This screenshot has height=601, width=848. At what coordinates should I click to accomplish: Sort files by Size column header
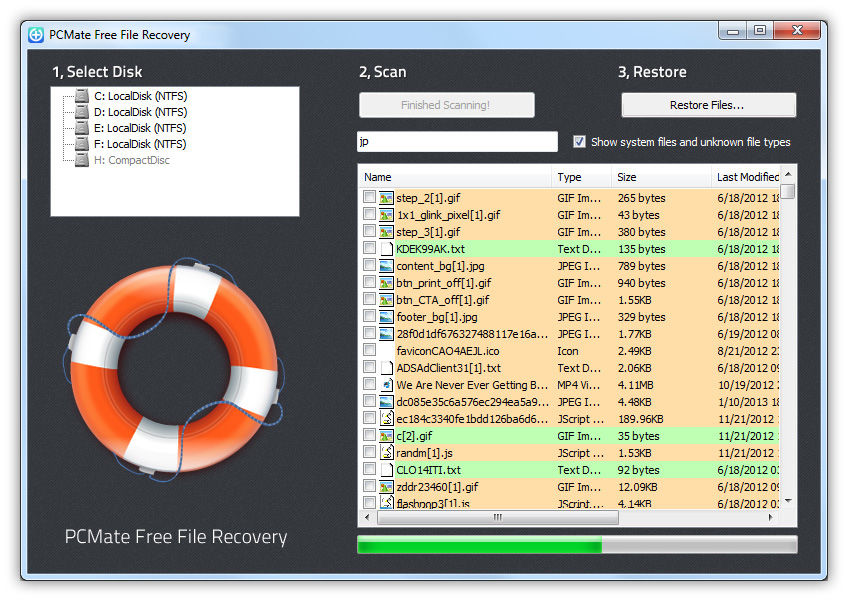coord(661,177)
